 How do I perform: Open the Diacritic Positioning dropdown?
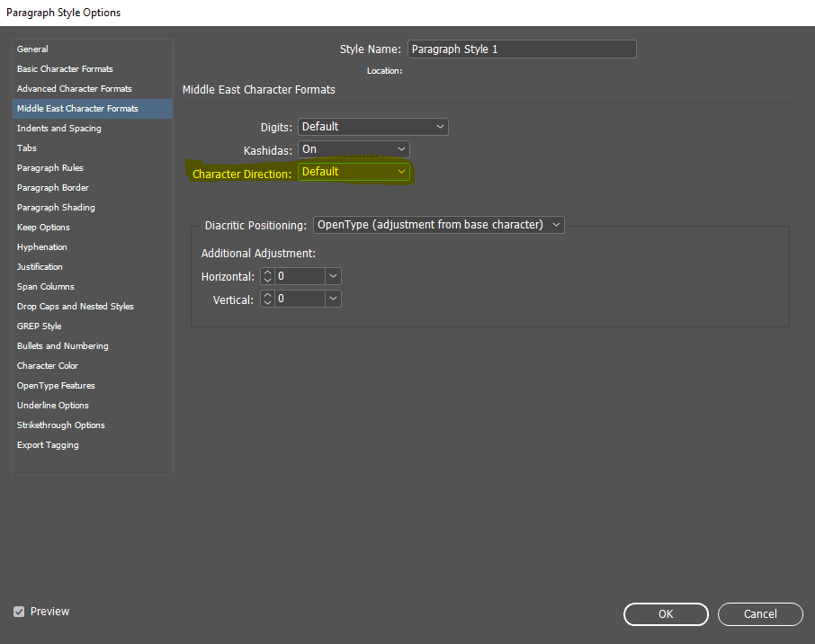[439, 225]
